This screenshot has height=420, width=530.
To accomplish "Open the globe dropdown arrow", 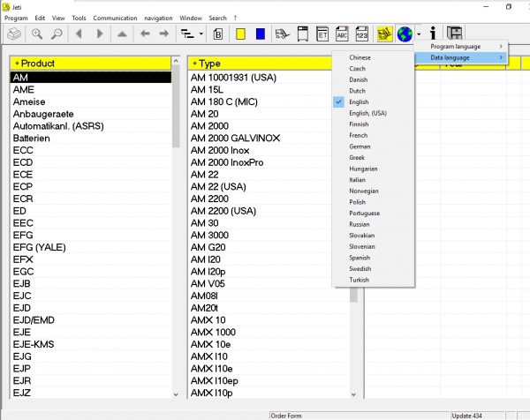I will pyautogui.click(x=419, y=34).
